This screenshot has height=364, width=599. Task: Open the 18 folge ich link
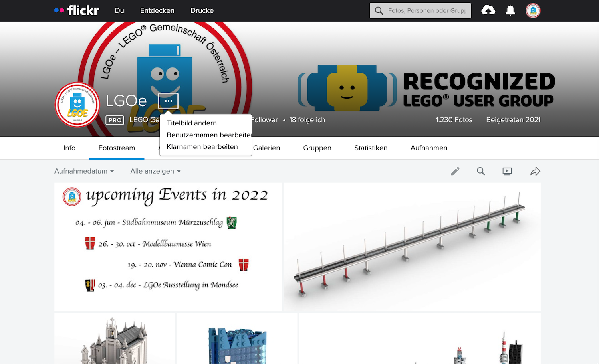coord(307,120)
